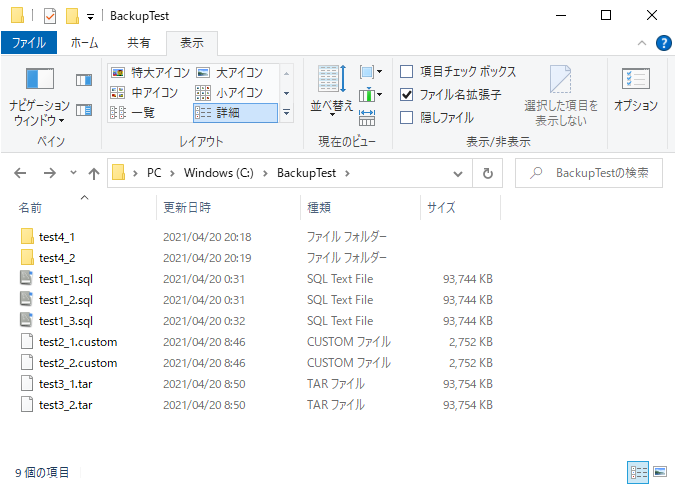
Task: Open address bar history dropdown
Action: tap(458, 174)
